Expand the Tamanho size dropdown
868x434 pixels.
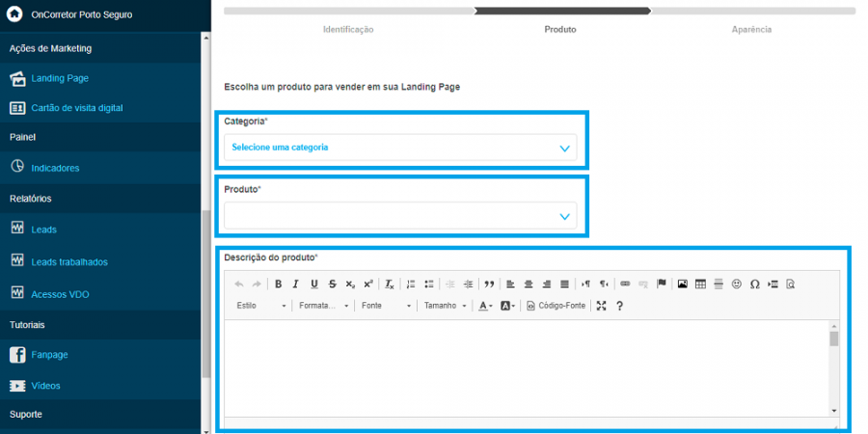click(445, 306)
